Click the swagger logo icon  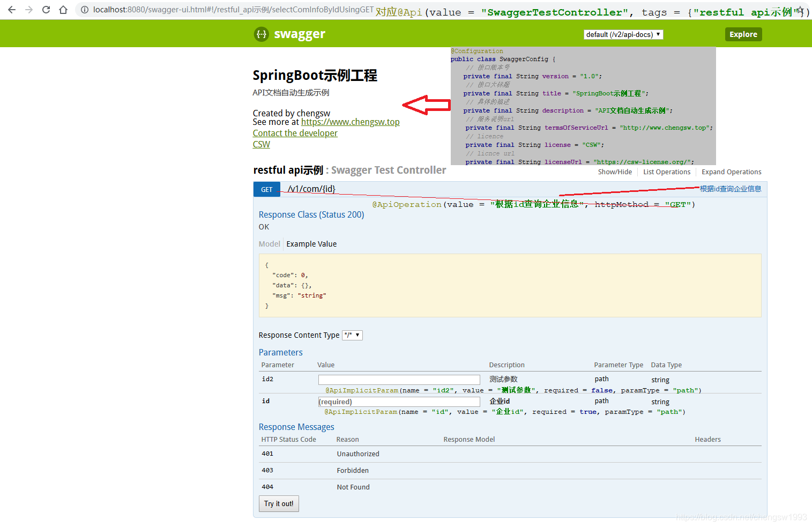click(261, 34)
